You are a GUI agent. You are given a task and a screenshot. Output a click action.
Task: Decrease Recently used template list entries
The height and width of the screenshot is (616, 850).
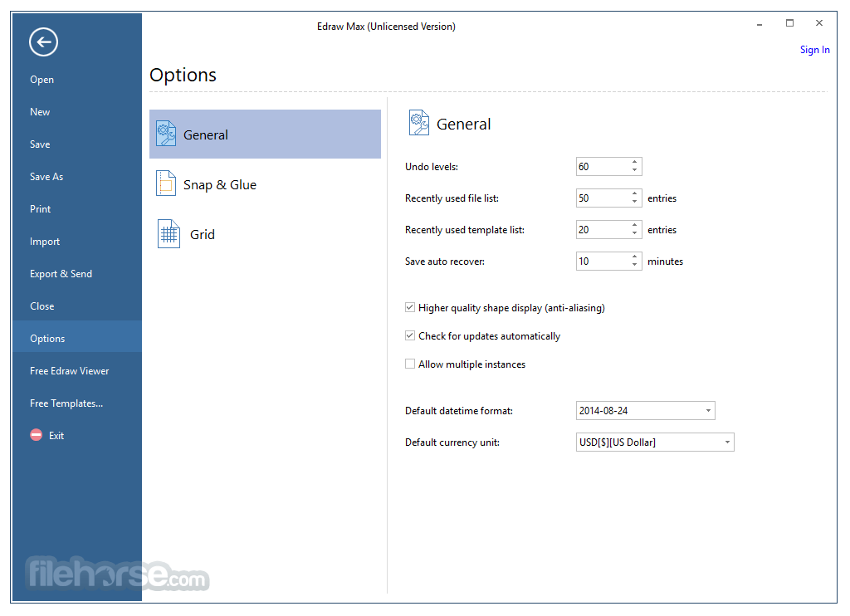634,233
